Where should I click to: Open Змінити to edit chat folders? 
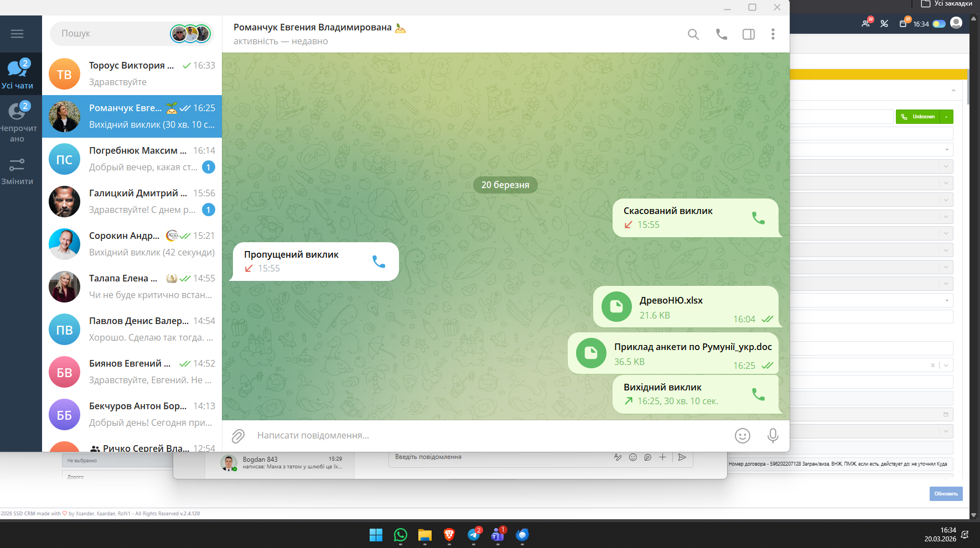coord(17,171)
